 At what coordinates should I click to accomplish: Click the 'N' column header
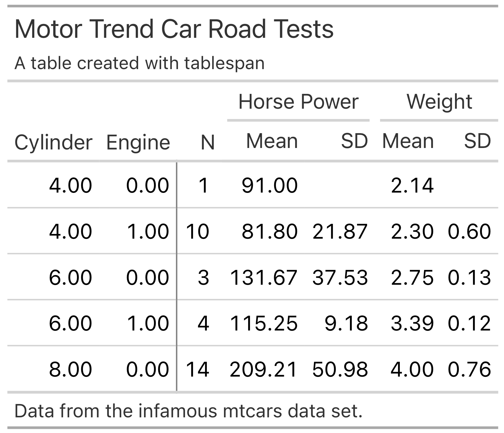207,142
